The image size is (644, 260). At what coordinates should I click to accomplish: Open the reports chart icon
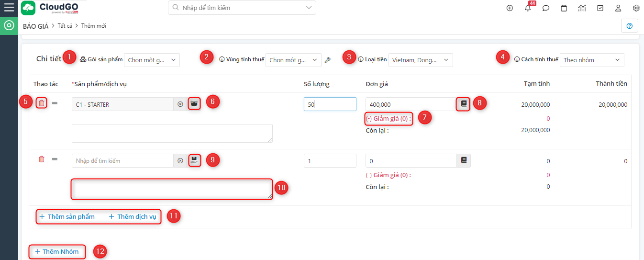(x=582, y=8)
